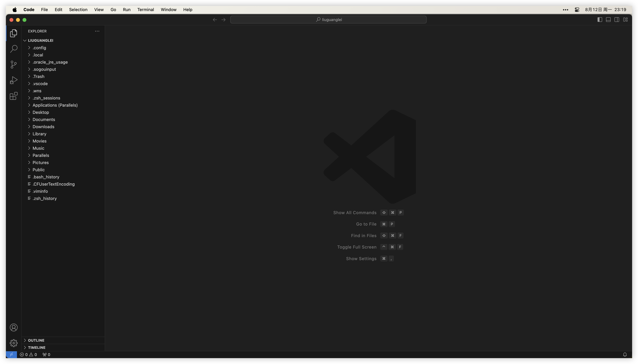This screenshot has width=638, height=364.
Task: Toggle the bottom panel visibility
Action: click(x=608, y=20)
